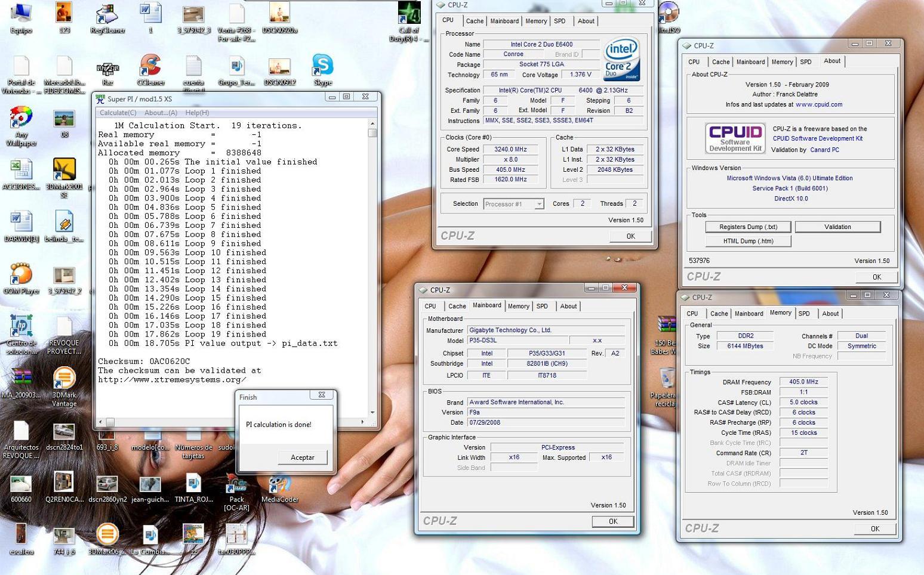Switch to Mainboard tab in top CPU-Z window
Screen dimensions: 924x575
[504, 21]
